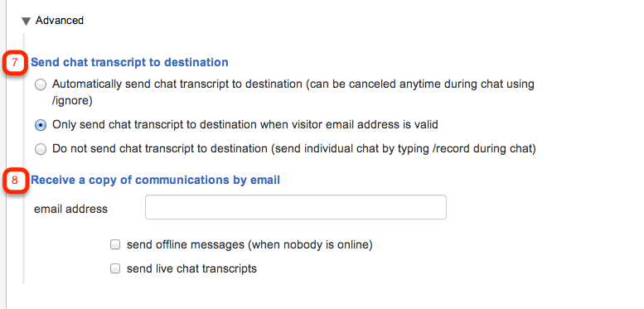The image size is (644, 309).
Task: Select "Only send chat transcript" radio button
Action: pyautogui.click(x=41, y=125)
